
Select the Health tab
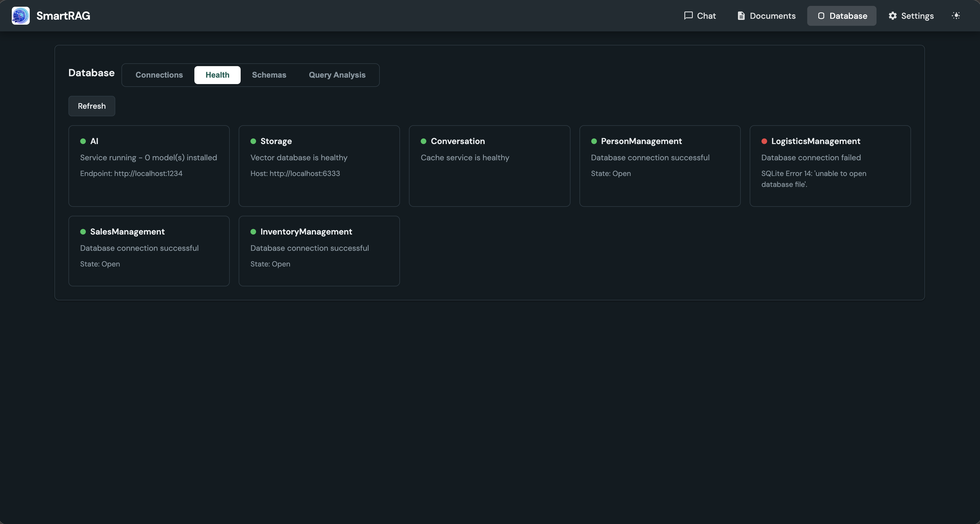click(217, 75)
